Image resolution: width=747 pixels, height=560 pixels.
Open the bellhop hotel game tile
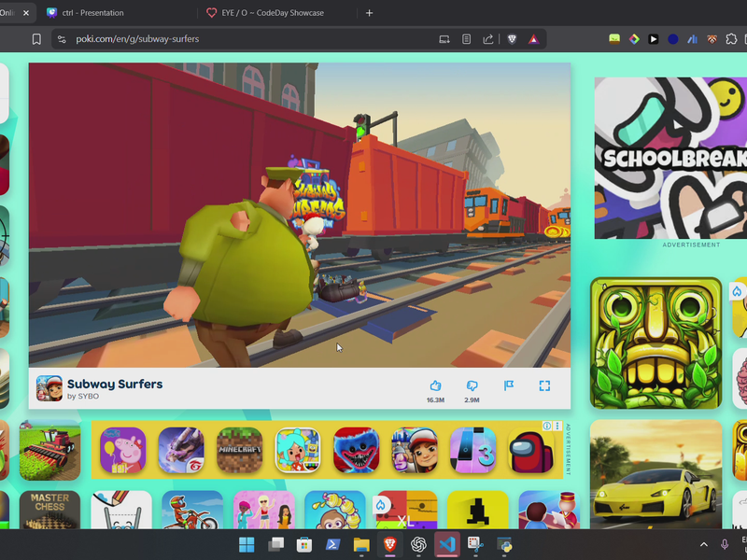[549, 510]
